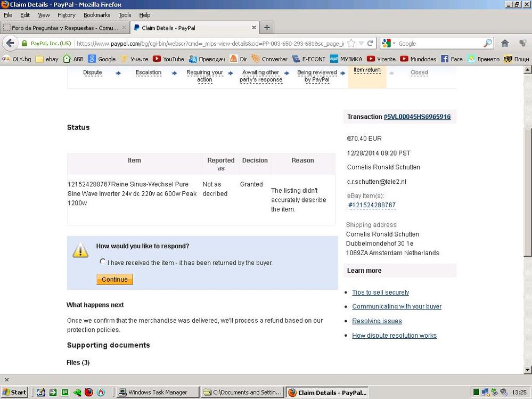Open the Уча.се bookmark
Viewport: 532px width, 399px height.
coord(134,59)
